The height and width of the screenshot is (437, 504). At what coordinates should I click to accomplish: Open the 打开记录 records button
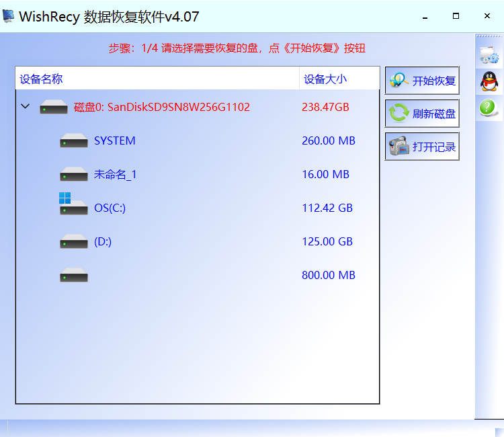coord(422,147)
